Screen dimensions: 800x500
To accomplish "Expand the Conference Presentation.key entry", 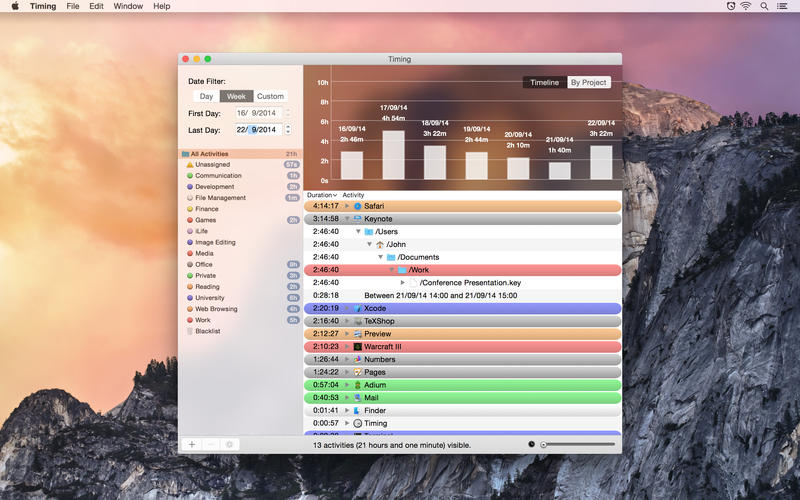I will (x=403, y=283).
